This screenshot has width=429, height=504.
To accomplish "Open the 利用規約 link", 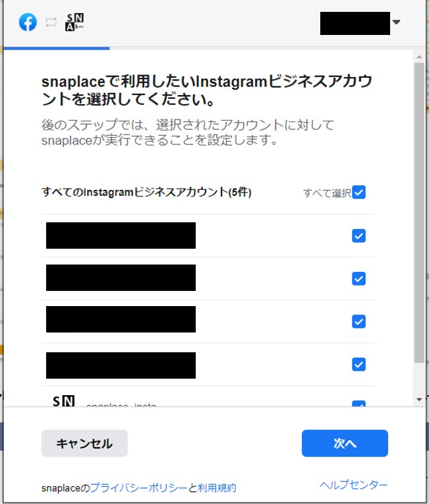I will (x=217, y=488).
